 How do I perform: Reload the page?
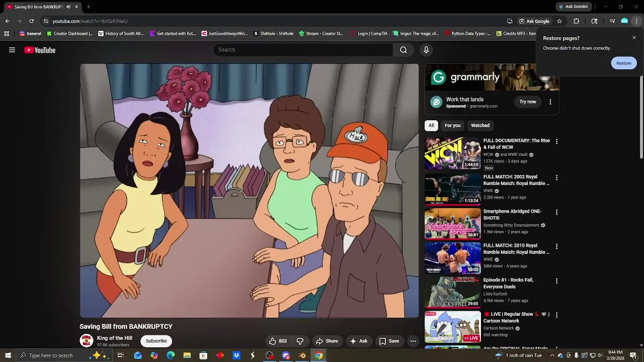pyautogui.click(x=31, y=21)
